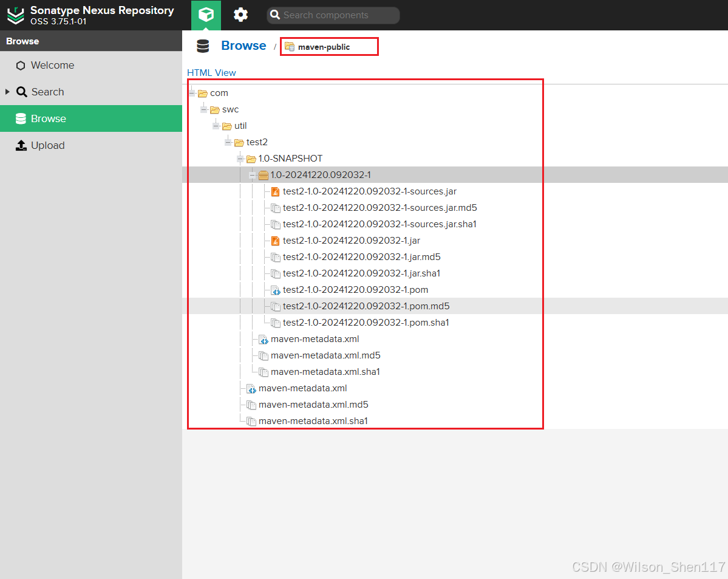This screenshot has width=728, height=579.
Task: Select maven-metadata.xml under 1.0-SNAPSHOT
Action: (315, 339)
